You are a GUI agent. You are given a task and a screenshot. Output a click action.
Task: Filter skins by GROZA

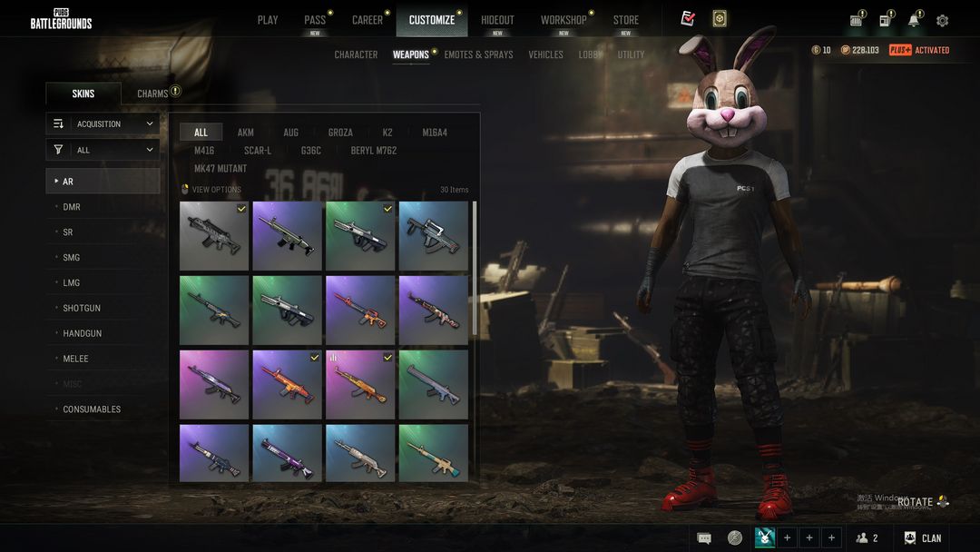pos(340,133)
